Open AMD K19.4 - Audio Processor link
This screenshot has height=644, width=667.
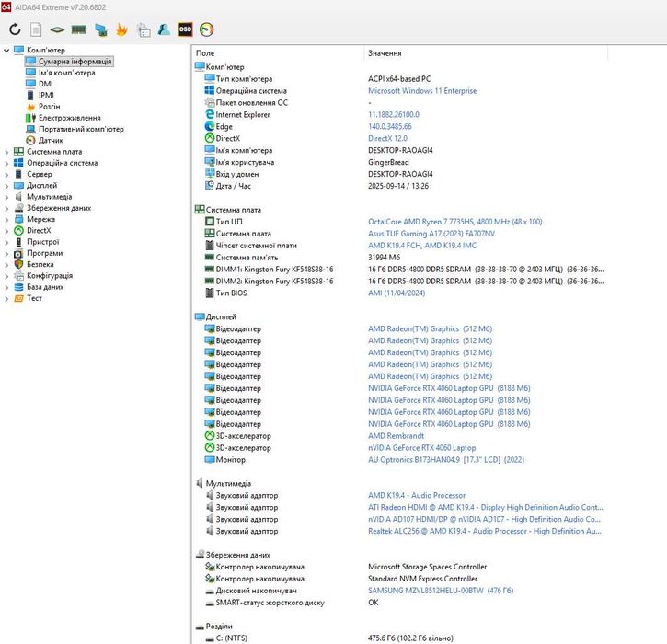coord(417,496)
